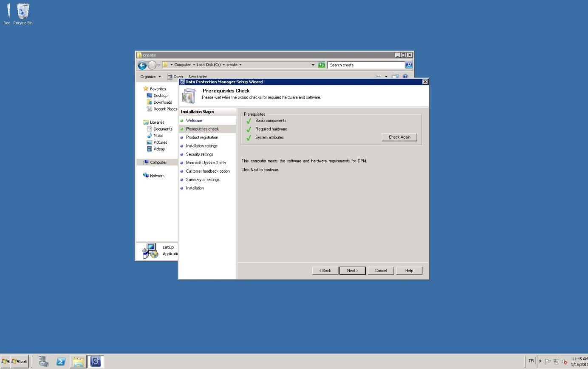Open address bar history dropdown
Screen dimensions: 588x369
313,65
